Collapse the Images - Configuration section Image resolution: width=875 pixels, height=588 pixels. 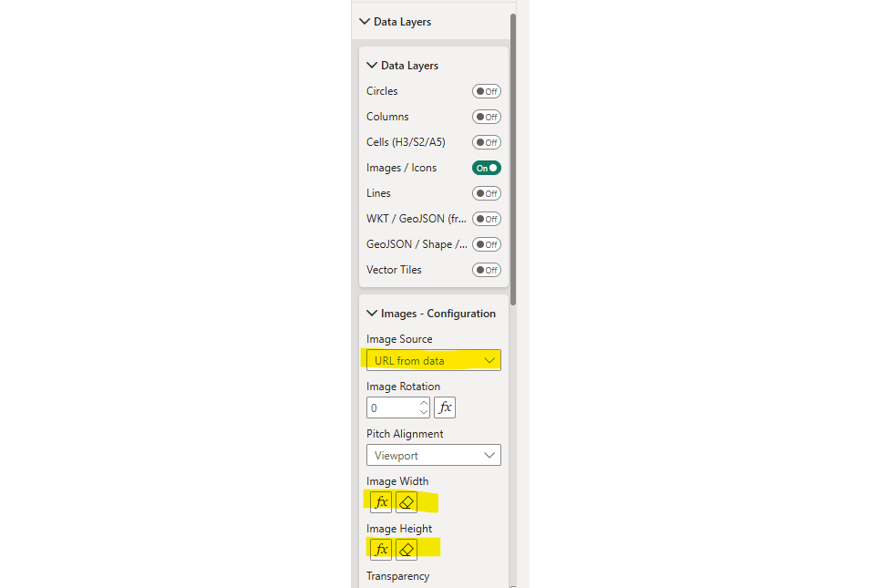[372, 314]
